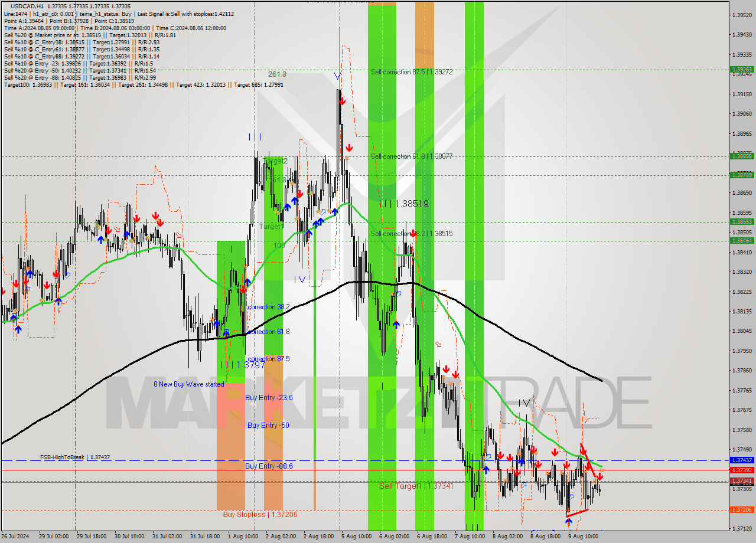Click the green 1.38464 price tag
This screenshot has height=543, width=756.
pyautogui.click(x=742, y=240)
